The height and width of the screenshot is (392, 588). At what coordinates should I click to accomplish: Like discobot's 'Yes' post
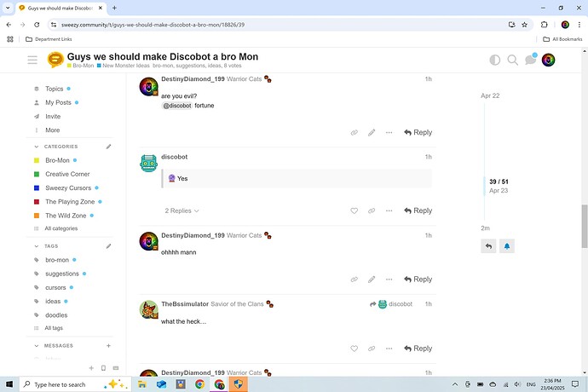tap(354, 210)
